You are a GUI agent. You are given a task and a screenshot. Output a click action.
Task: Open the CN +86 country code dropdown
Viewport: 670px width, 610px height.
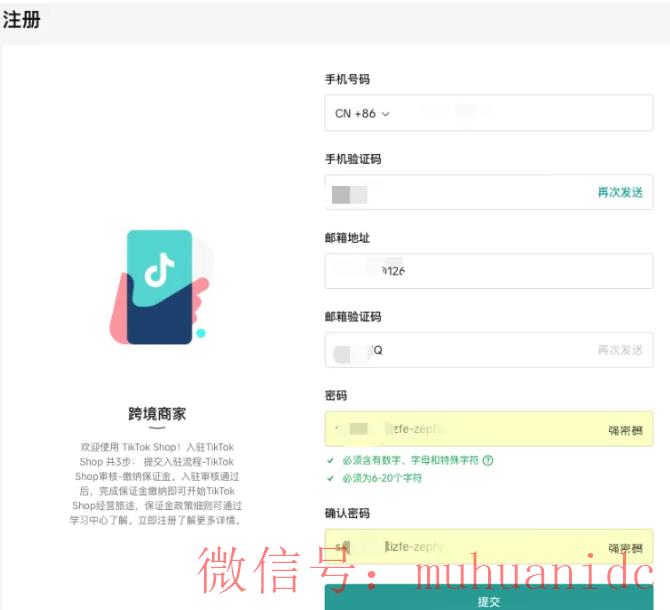(362, 114)
